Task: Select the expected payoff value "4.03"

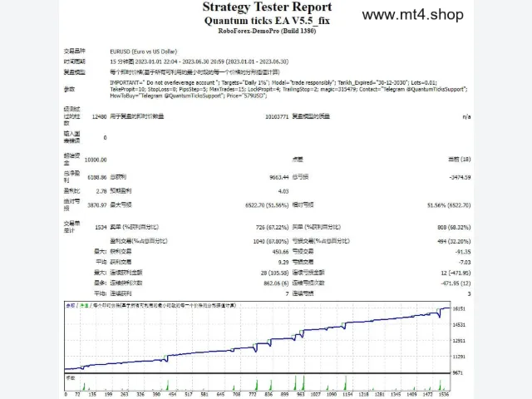Action: pos(283,191)
